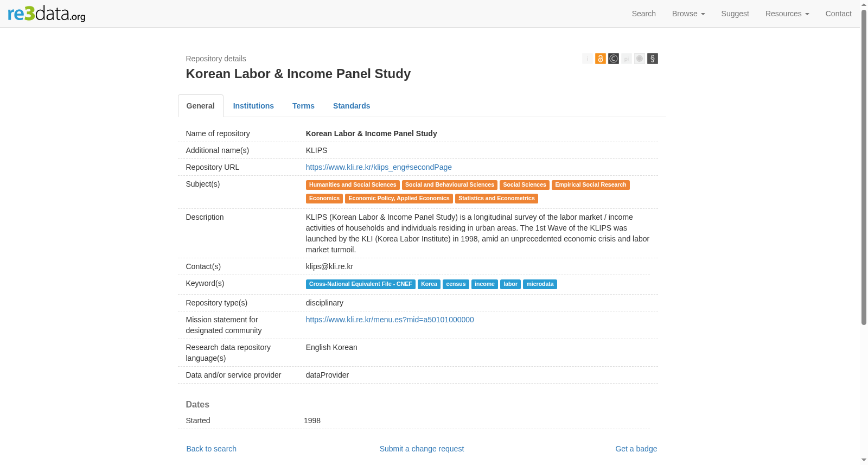Switch to the Institutions tab

253,106
